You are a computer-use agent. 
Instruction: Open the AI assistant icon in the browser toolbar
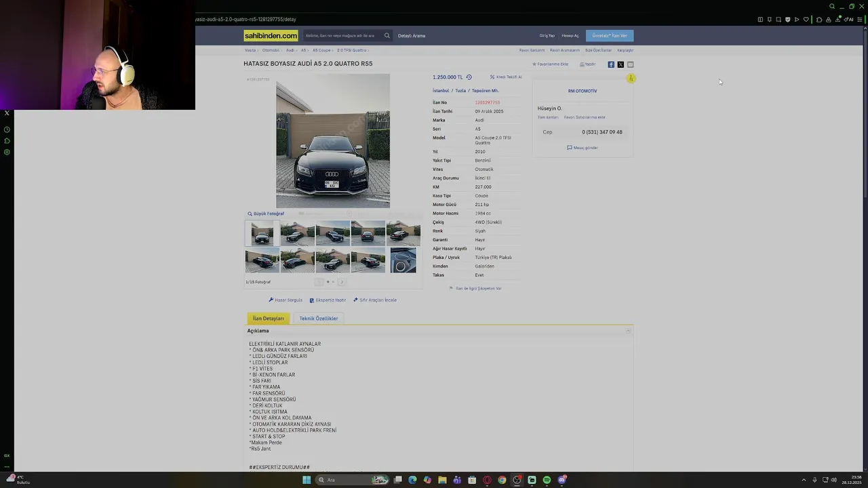pos(848,20)
